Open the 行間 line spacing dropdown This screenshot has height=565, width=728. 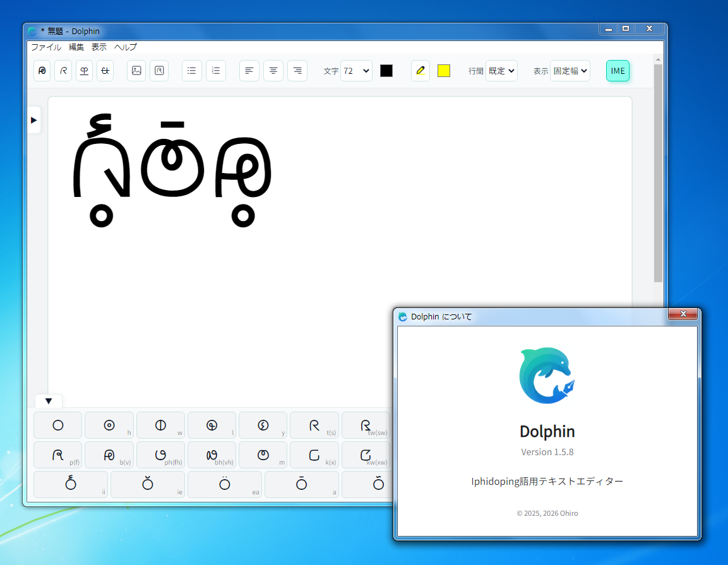click(501, 71)
